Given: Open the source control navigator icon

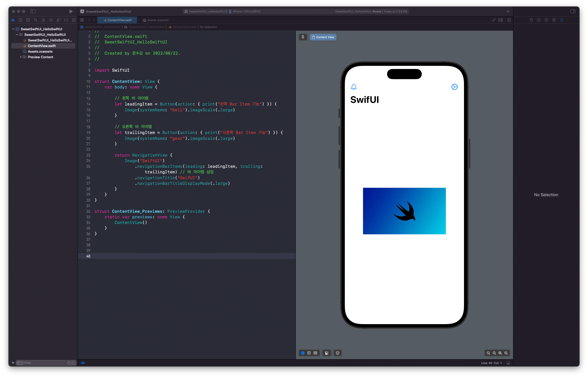Looking at the screenshot, I should [x=21, y=20].
